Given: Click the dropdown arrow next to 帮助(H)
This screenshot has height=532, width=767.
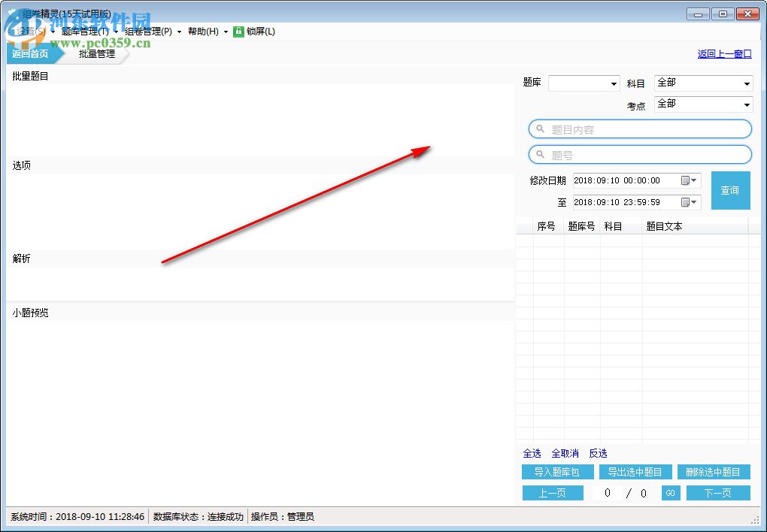Looking at the screenshot, I should click(x=226, y=32).
